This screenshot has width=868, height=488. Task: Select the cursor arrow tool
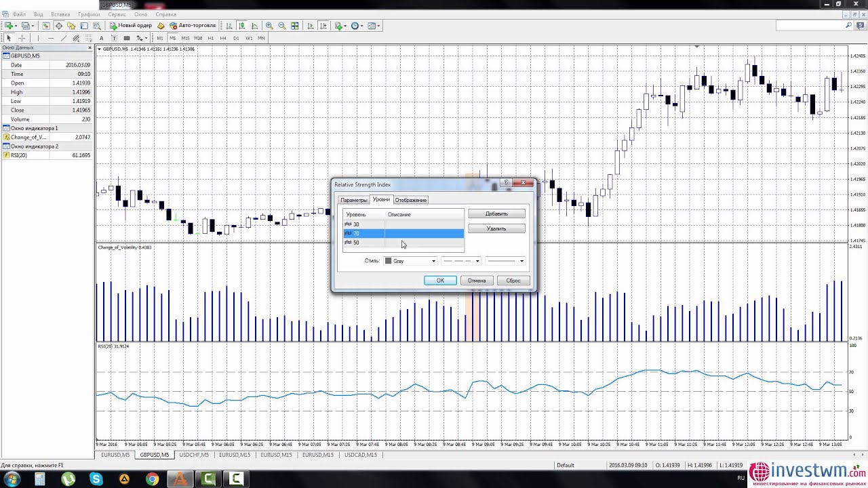pos(9,39)
